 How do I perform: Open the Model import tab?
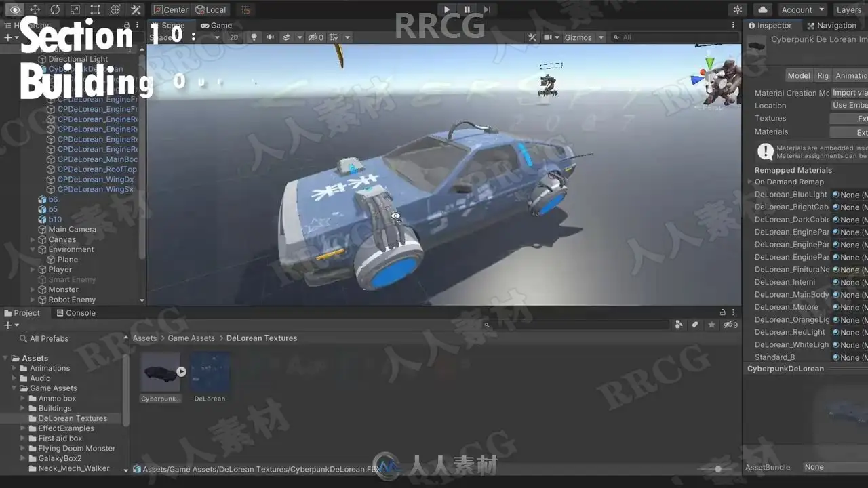pyautogui.click(x=799, y=75)
